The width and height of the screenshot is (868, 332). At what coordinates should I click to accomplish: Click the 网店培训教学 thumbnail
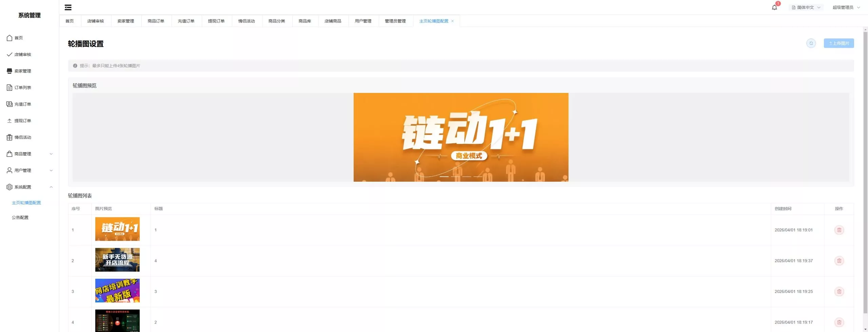tap(117, 291)
